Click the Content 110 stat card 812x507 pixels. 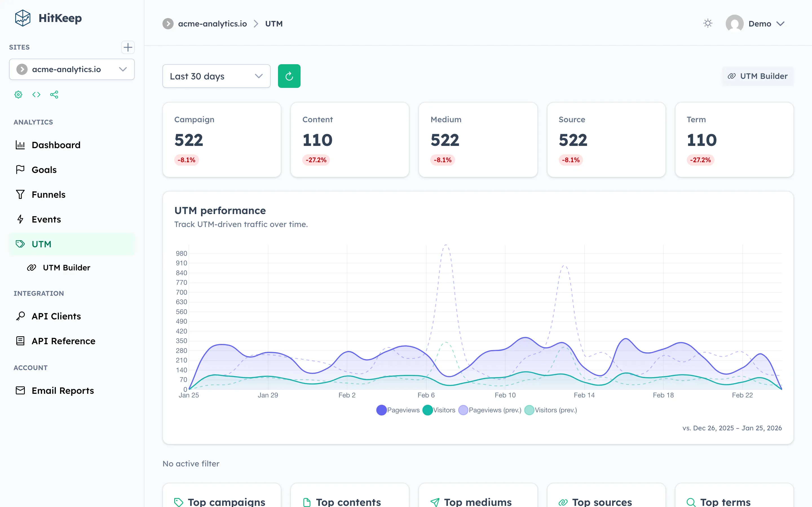point(350,140)
